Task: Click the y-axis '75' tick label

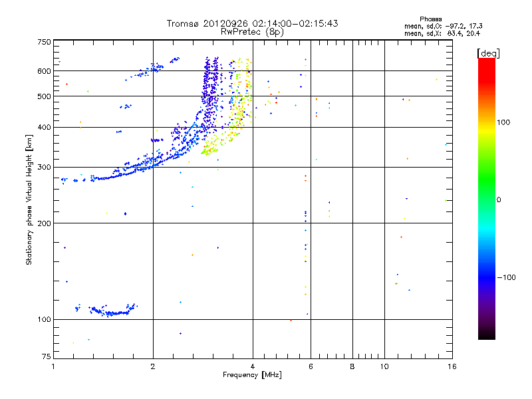Action: point(47,356)
